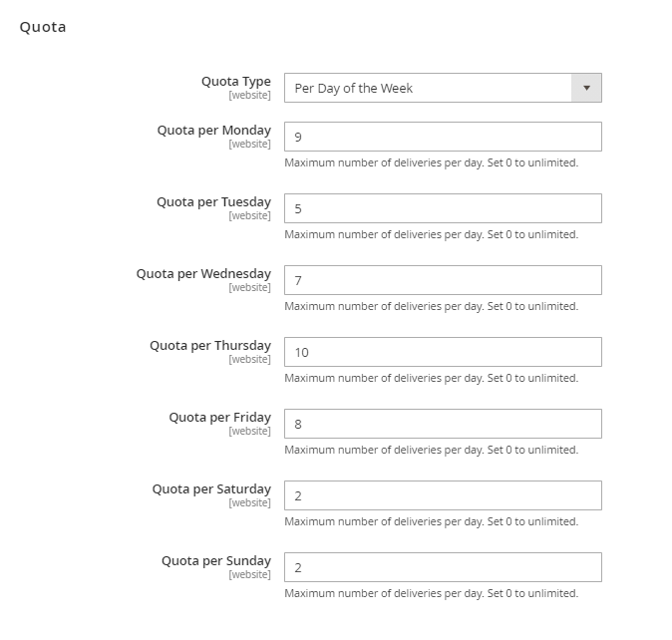Click the Quota Type label
The height and width of the screenshot is (640, 672).
[x=235, y=82]
